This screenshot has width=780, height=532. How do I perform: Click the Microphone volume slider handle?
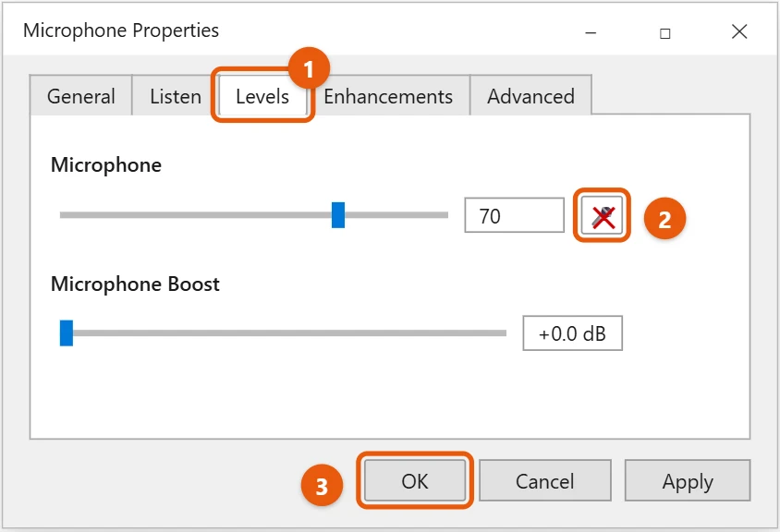point(338,215)
